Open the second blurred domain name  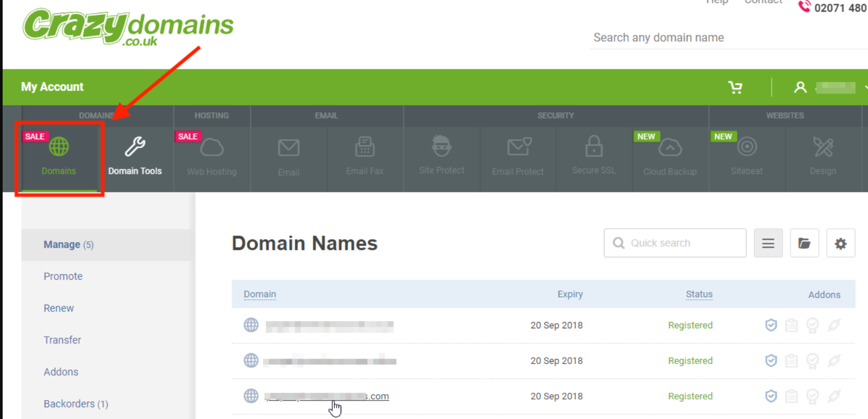(330, 361)
